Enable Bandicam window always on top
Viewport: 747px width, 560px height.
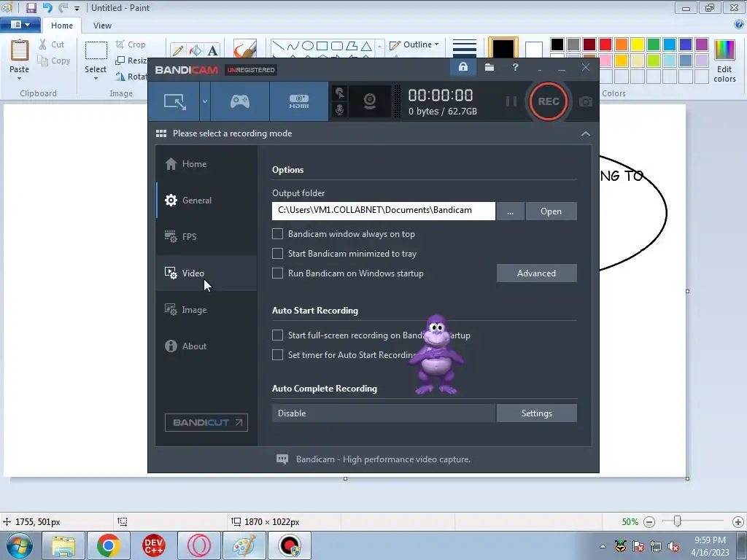pos(277,234)
